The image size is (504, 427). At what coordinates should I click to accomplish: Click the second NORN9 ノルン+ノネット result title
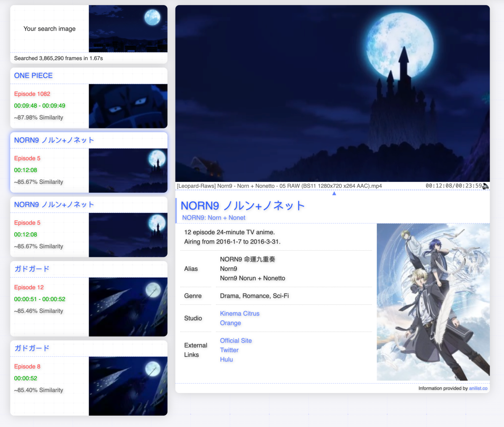54,204
